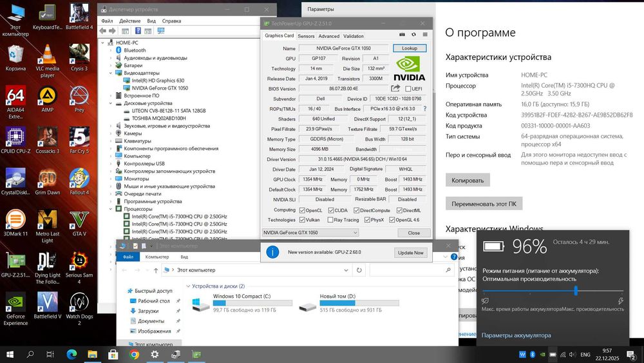Expand the Bluetooth tree node
644x363 pixels.
tap(111, 50)
